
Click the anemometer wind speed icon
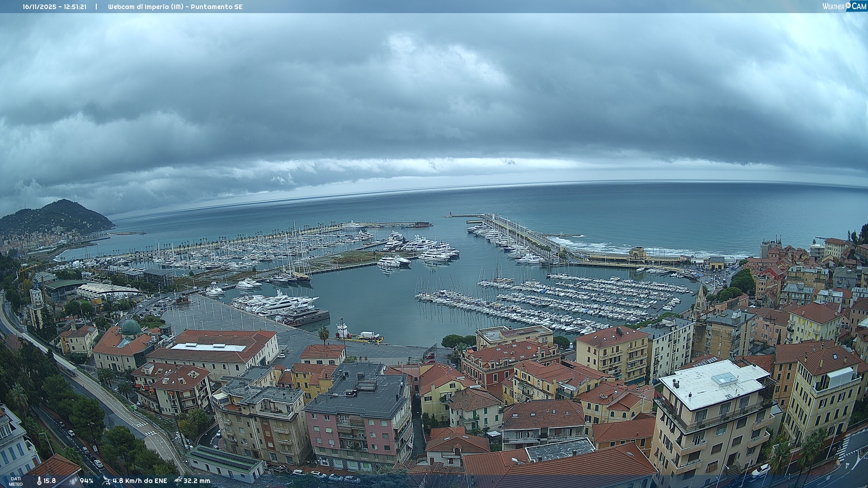pyautogui.click(x=106, y=481)
